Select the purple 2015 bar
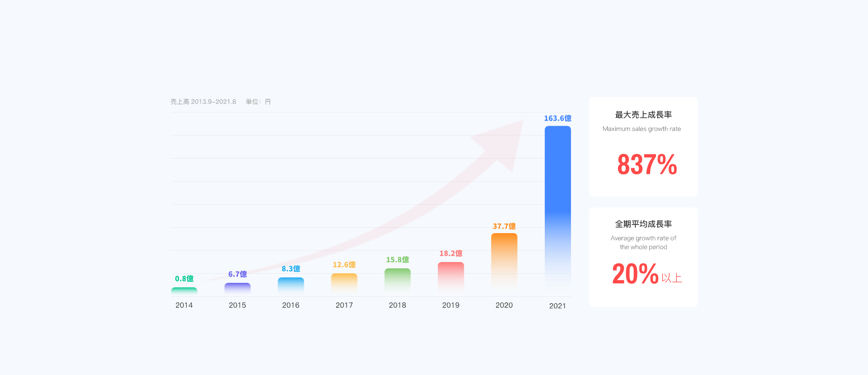The width and height of the screenshot is (868, 375). pos(237,289)
